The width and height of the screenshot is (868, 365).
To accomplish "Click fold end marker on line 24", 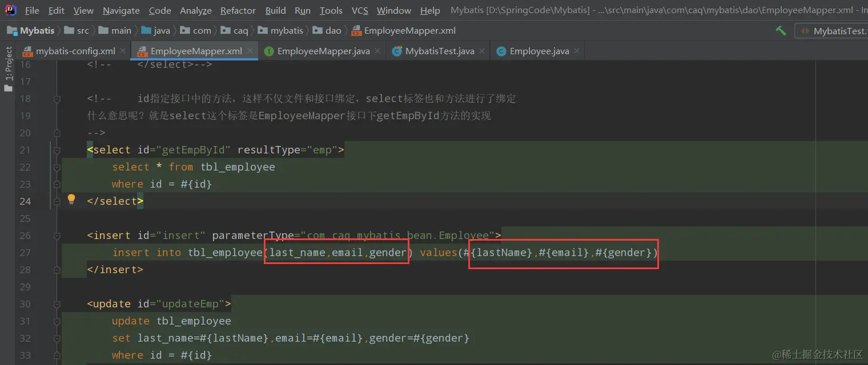I will (x=57, y=201).
